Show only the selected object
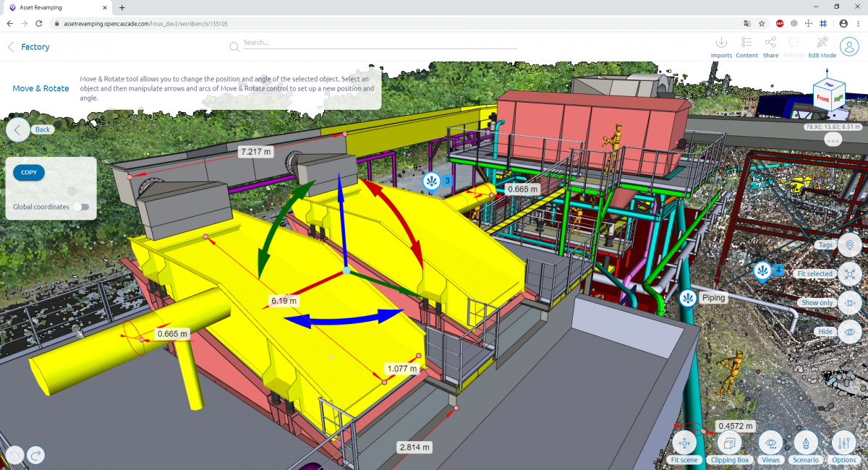Screen dimensions: 868x470 coord(849,303)
